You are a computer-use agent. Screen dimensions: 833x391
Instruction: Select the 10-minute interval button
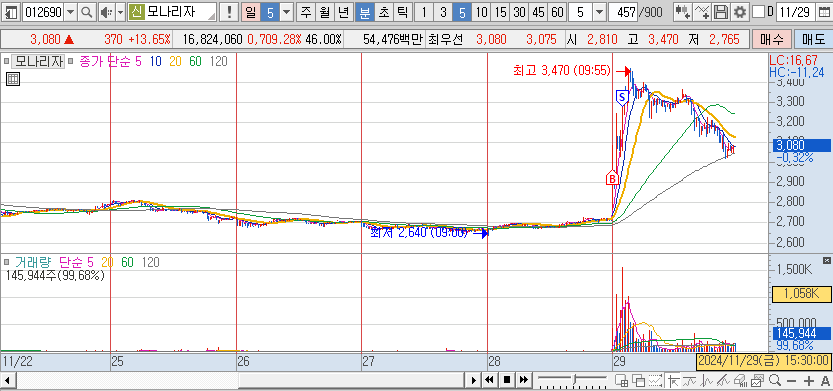click(x=481, y=12)
